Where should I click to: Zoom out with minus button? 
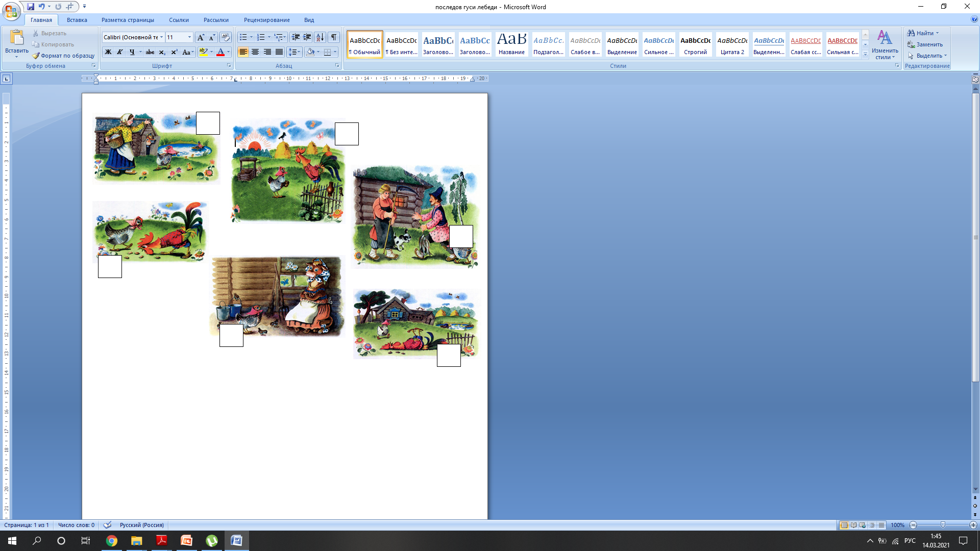point(913,525)
